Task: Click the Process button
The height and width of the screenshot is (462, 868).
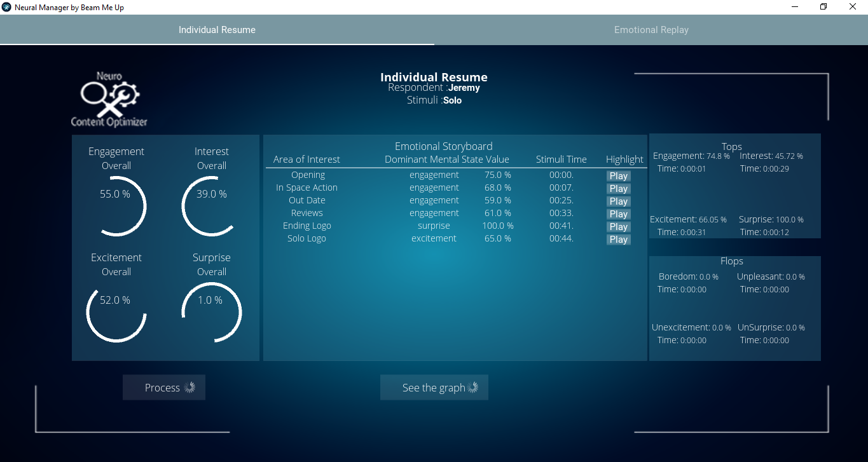Action: [x=164, y=388]
